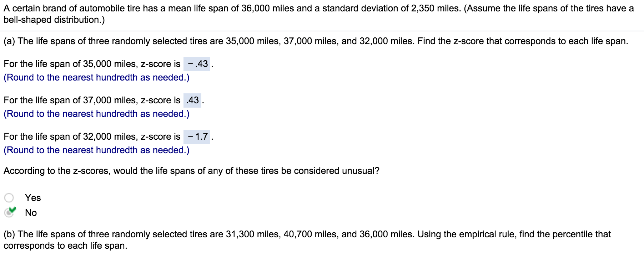Click the rounding hint below the 37,000 miles answer
The height and width of the screenshot is (253, 644).
(x=96, y=114)
